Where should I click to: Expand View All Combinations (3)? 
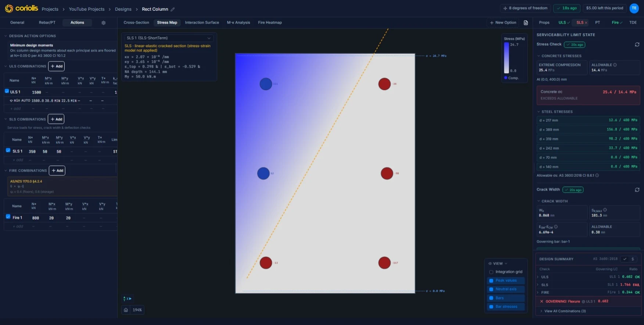coord(565,311)
